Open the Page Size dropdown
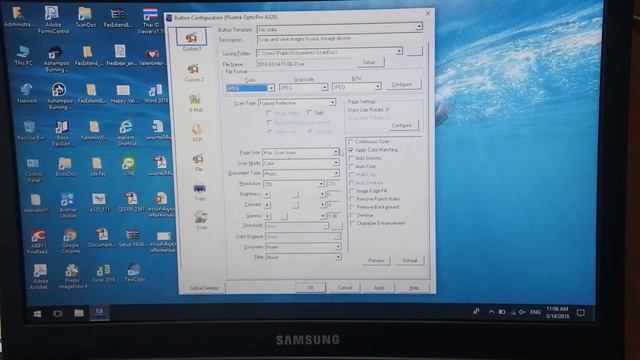 [x=336, y=152]
